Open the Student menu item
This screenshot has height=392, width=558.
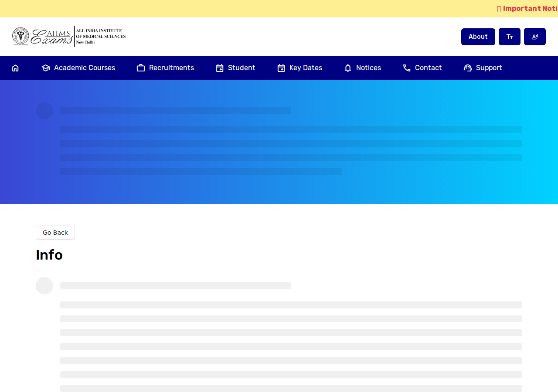[x=235, y=68]
